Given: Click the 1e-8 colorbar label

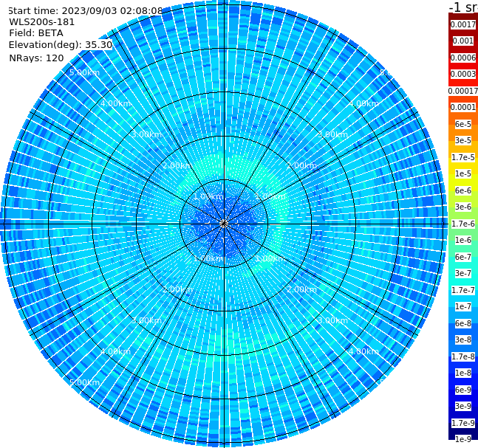Looking at the screenshot, I should (x=463, y=373).
